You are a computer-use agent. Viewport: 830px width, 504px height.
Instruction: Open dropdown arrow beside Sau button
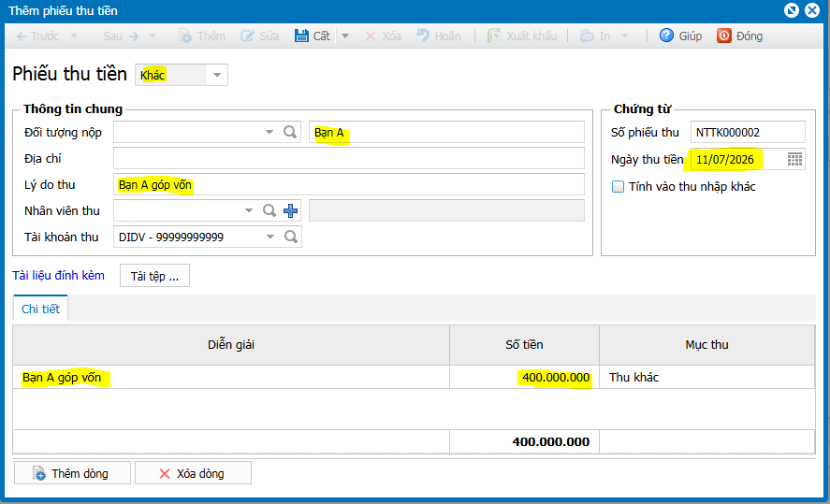(x=153, y=36)
